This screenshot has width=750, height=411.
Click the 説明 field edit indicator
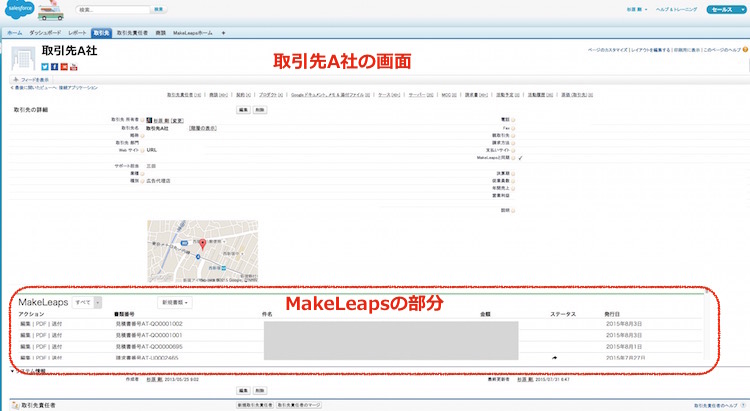513,211
